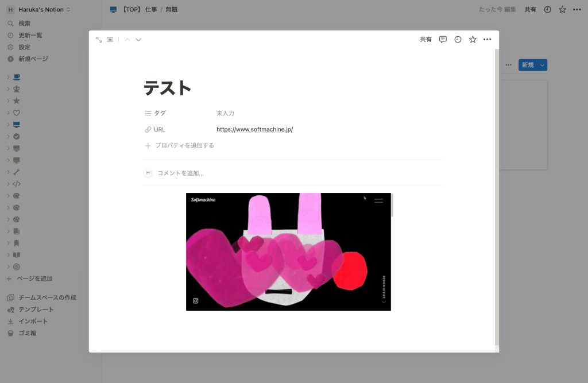
Task: Open the updates clock in the top bar
Action: (547, 10)
